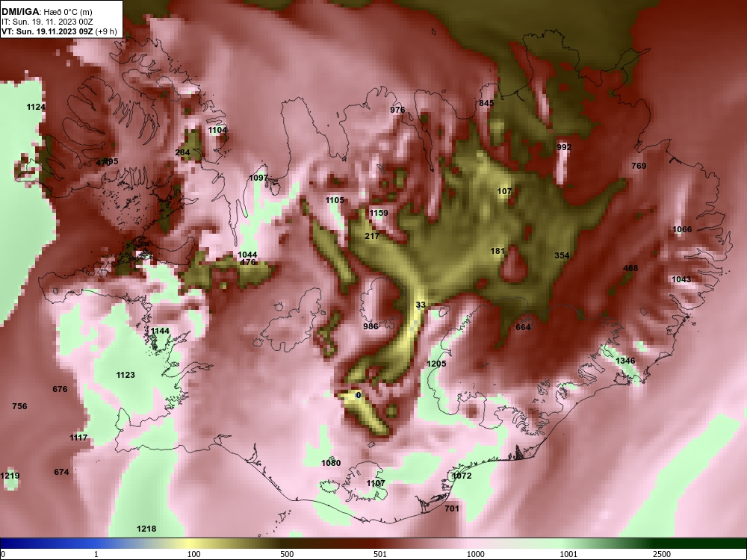Click the map value 769
Viewport: 747px width, 560px height.
tap(639, 166)
